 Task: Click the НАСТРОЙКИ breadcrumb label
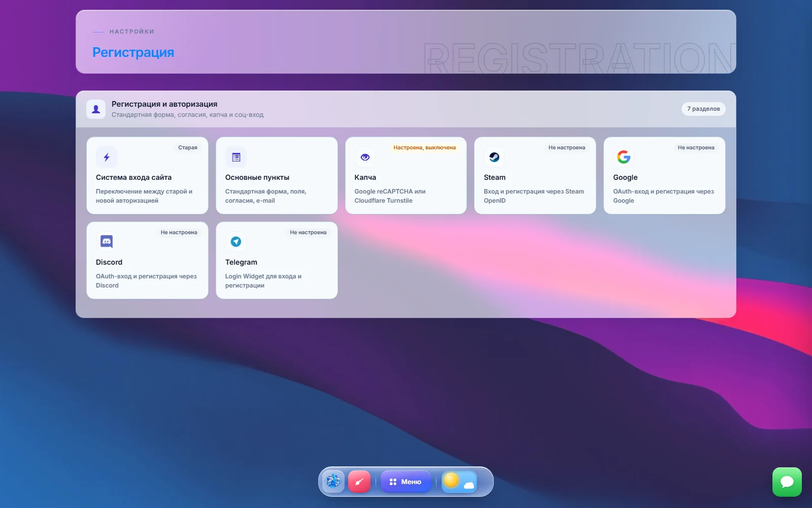132,31
